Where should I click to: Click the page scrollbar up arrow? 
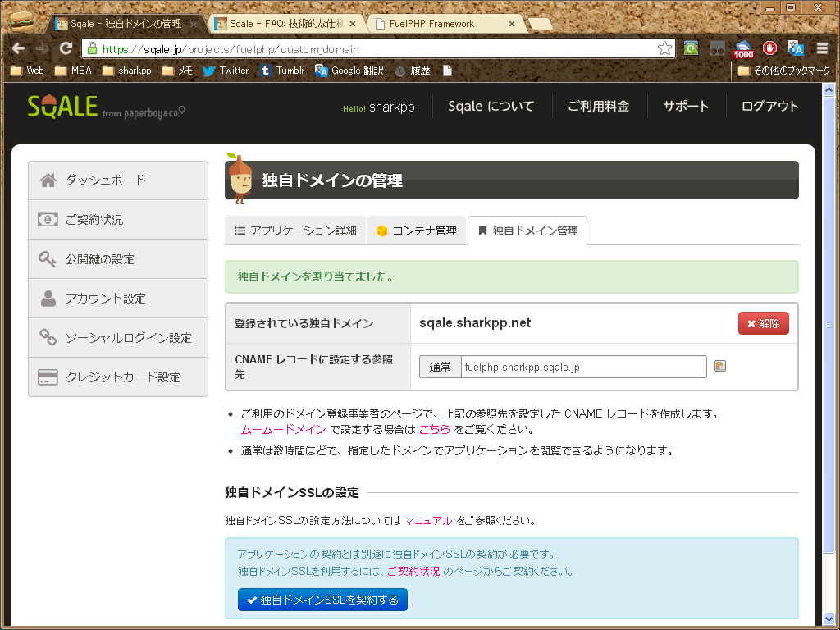[829, 89]
